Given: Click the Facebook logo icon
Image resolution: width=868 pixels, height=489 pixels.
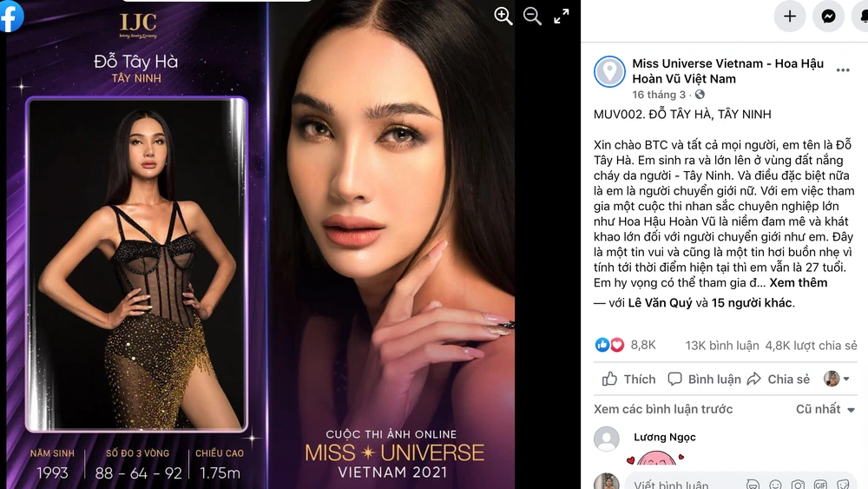Looking at the screenshot, I should pos(10,15).
